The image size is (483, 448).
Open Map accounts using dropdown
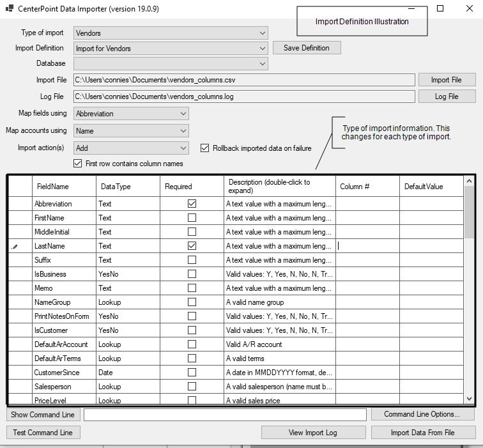[131, 131]
